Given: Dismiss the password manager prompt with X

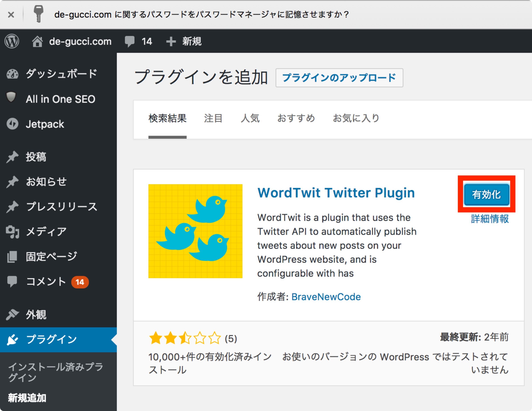Looking at the screenshot, I should click(x=11, y=15).
